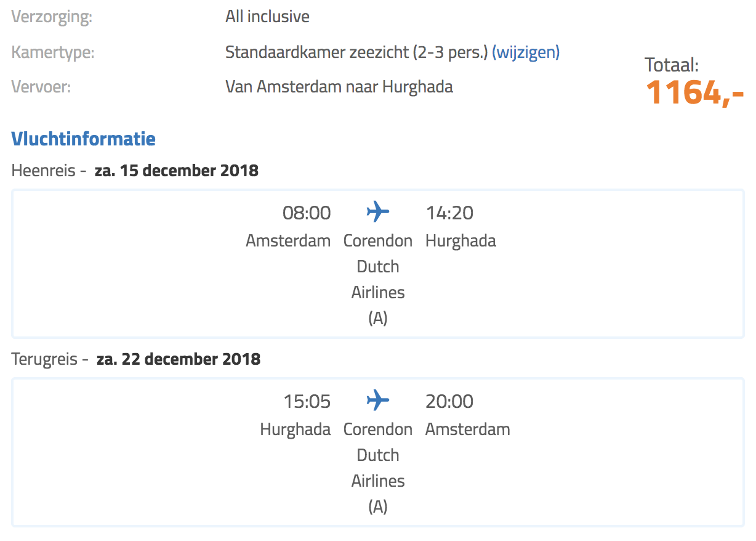
Task: Click Van Amsterdam naar Hurghada text
Action: pos(339,87)
